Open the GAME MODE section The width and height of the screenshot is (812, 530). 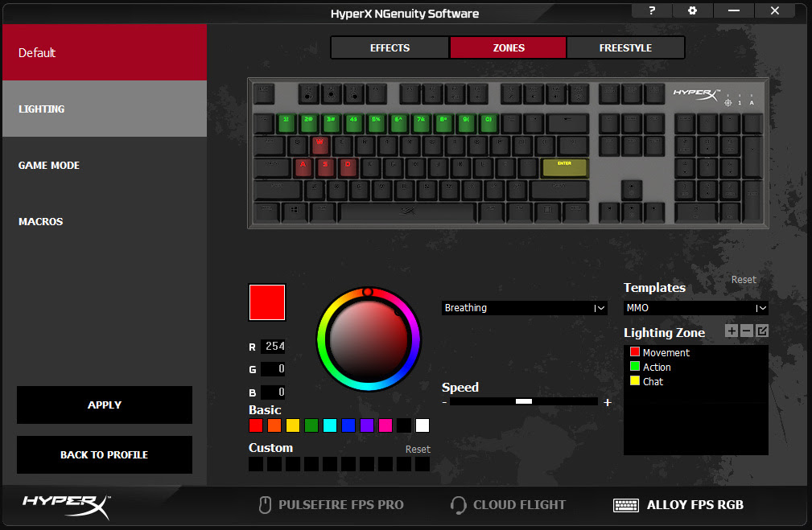[x=49, y=165]
